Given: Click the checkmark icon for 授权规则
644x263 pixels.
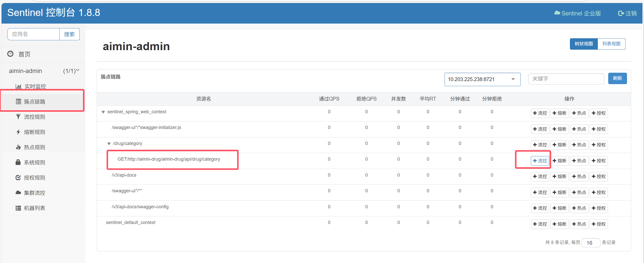Looking at the screenshot, I should [x=18, y=178].
